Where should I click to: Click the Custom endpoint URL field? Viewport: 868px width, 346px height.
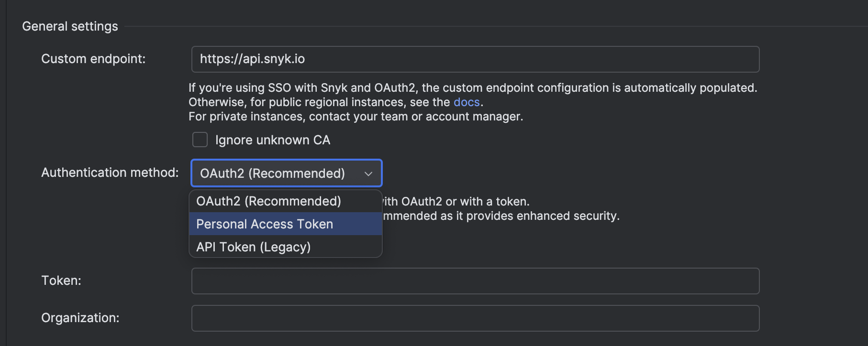pyautogui.click(x=475, y=59)
